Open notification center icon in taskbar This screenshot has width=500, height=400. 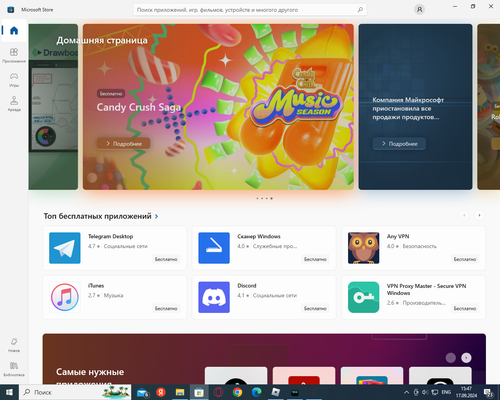point(489,393)
